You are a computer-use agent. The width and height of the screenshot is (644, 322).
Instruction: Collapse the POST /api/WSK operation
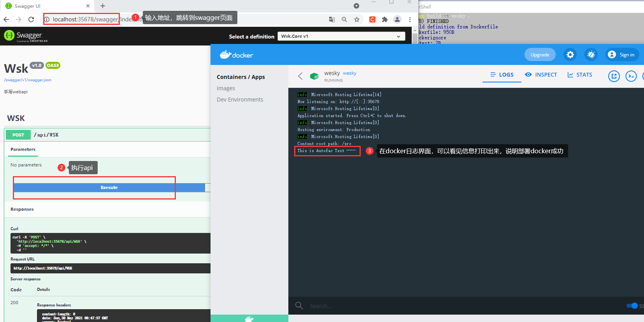coord(107,135)
